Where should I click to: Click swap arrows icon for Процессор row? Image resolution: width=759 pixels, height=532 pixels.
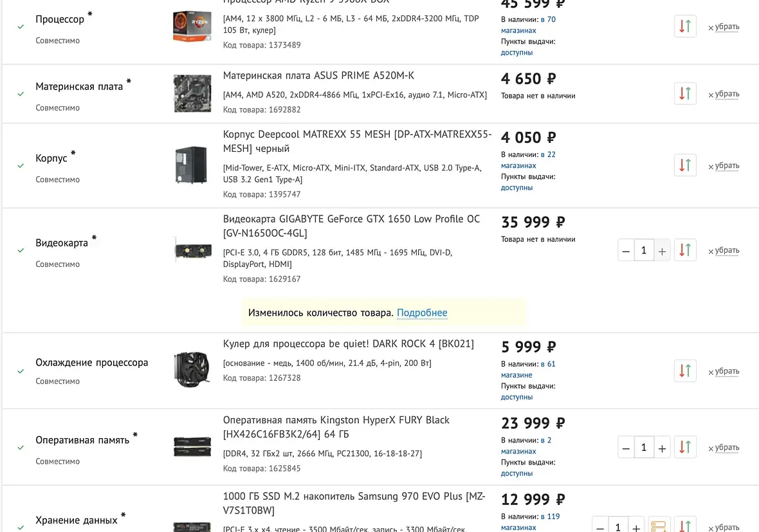(x=686, y=26)
